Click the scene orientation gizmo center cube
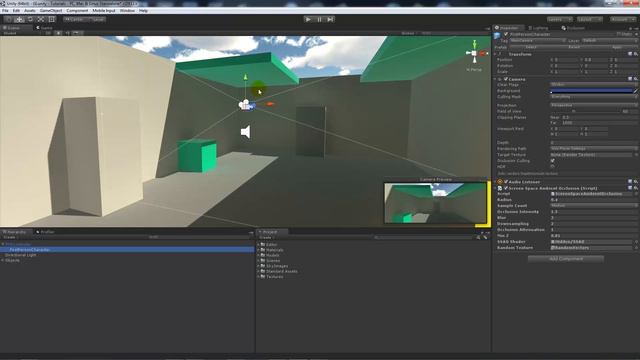The height and width of the screenshot is (360, 640). click(x=474, y=53)
